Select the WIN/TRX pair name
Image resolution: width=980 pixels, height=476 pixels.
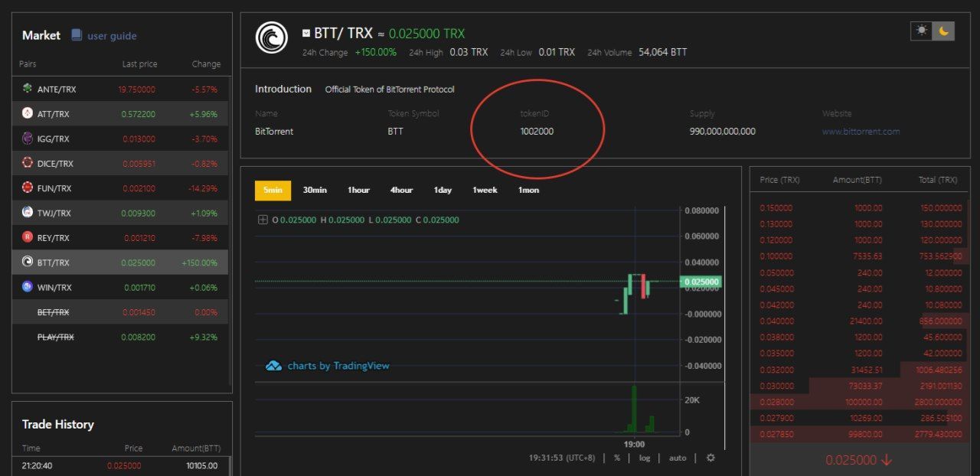click(x=54, y=288)
